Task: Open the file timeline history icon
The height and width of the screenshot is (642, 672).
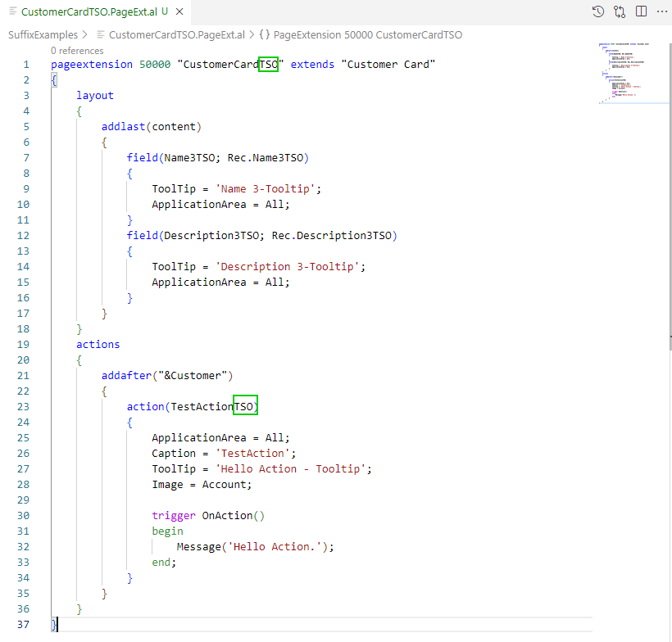Action: (x=598, y=11)
